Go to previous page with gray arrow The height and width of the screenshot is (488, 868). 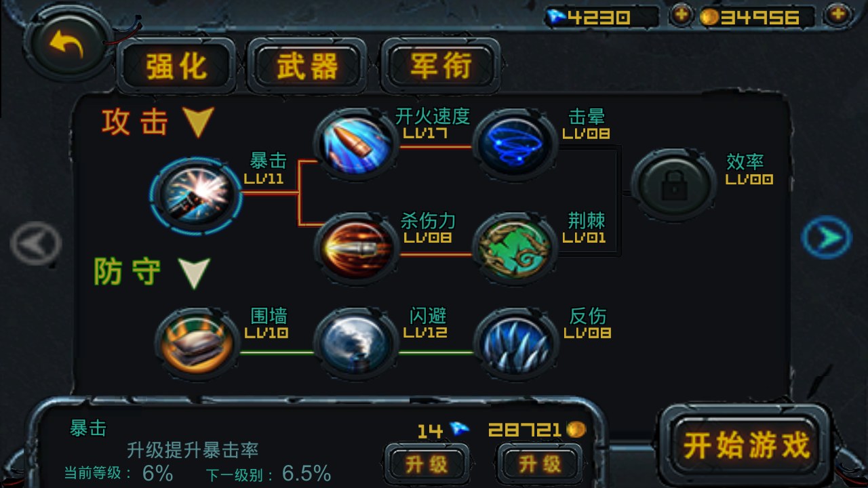point(36,242)
